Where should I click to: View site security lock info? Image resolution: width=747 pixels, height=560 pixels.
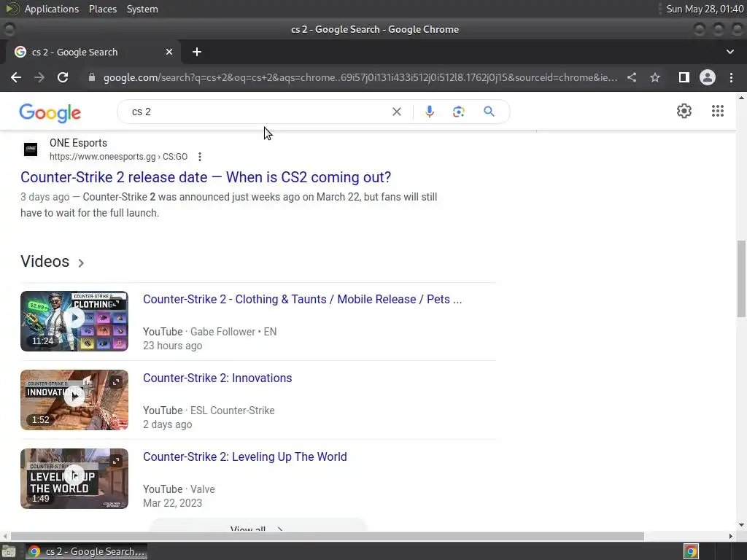click(x=91, y=77)
